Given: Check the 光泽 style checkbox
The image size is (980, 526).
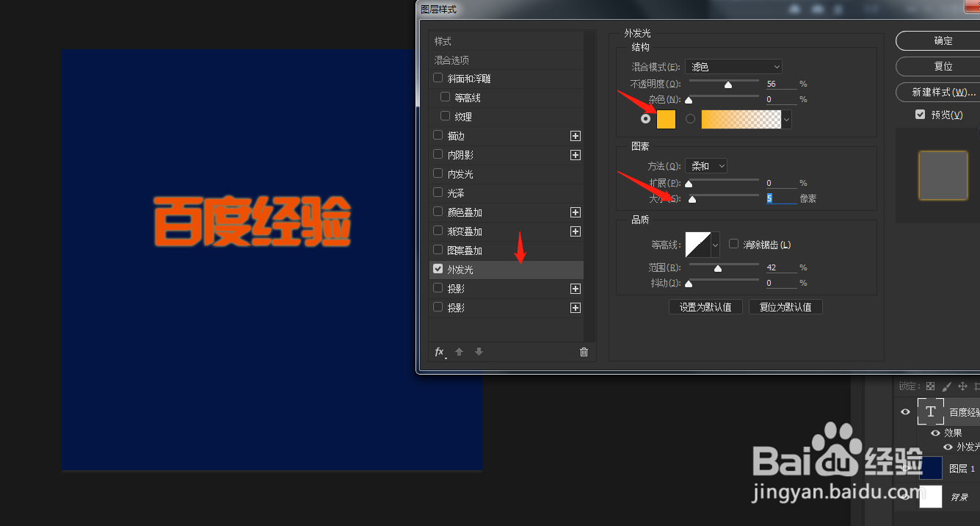Looking at the screenshot, I should (x=438, y=192).
